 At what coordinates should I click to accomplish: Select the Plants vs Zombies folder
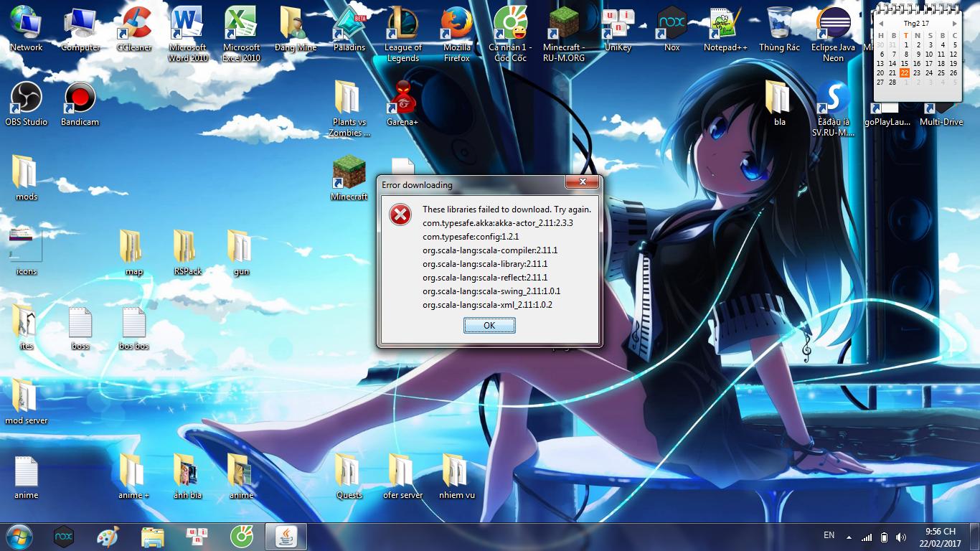pyautogui.click(x=349, y=109)
